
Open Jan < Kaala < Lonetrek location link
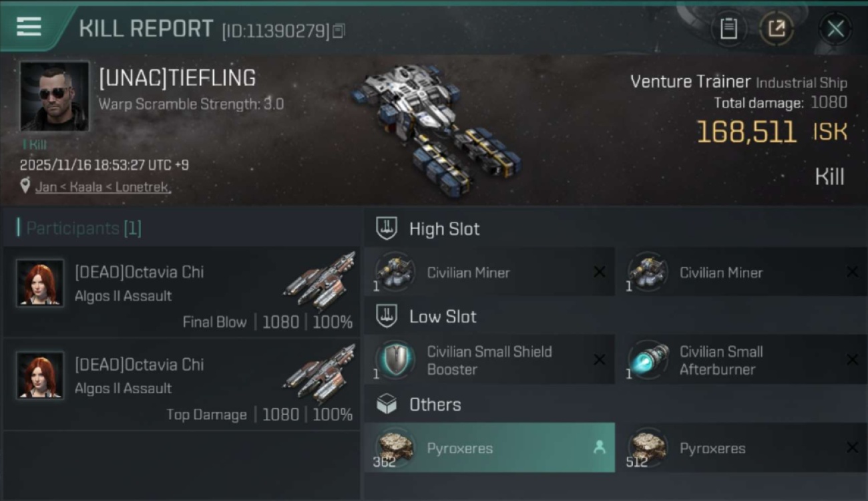pyautogui.click(x=103, y=187)
